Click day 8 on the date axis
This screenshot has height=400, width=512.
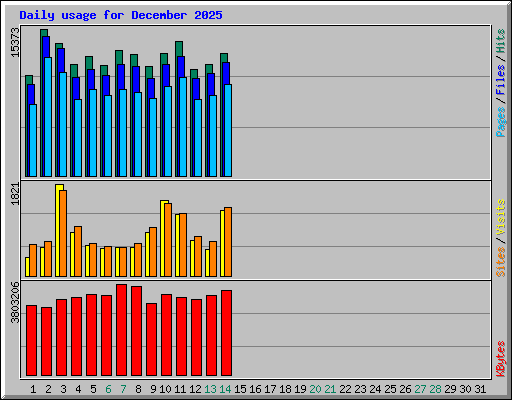[x=138, y=389]
